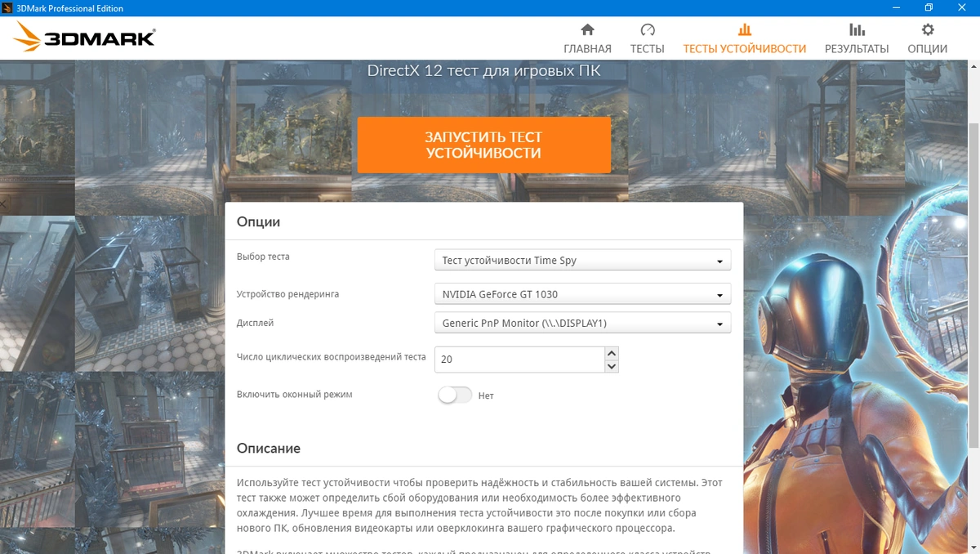The width and height of the screenshot is (980, 554).
Task: Go to the РЕЗУЛЬТАТЫ tab
Action: click(857, 49)
